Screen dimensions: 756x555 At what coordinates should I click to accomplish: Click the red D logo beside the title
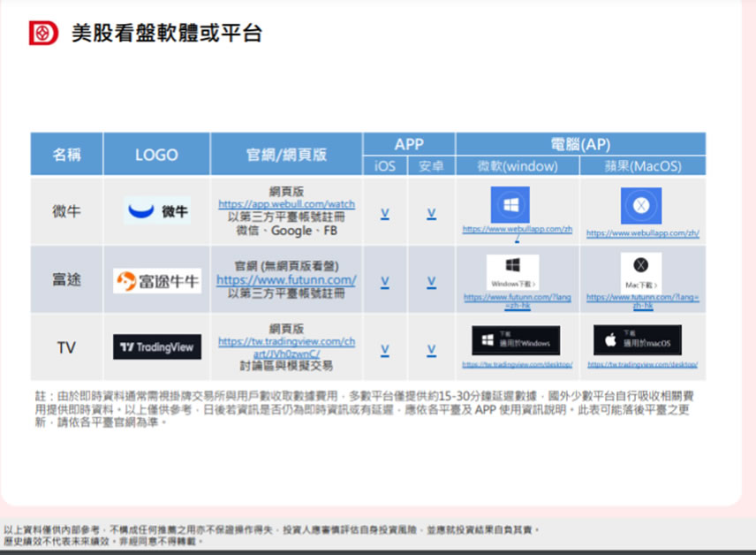[43, 34]
